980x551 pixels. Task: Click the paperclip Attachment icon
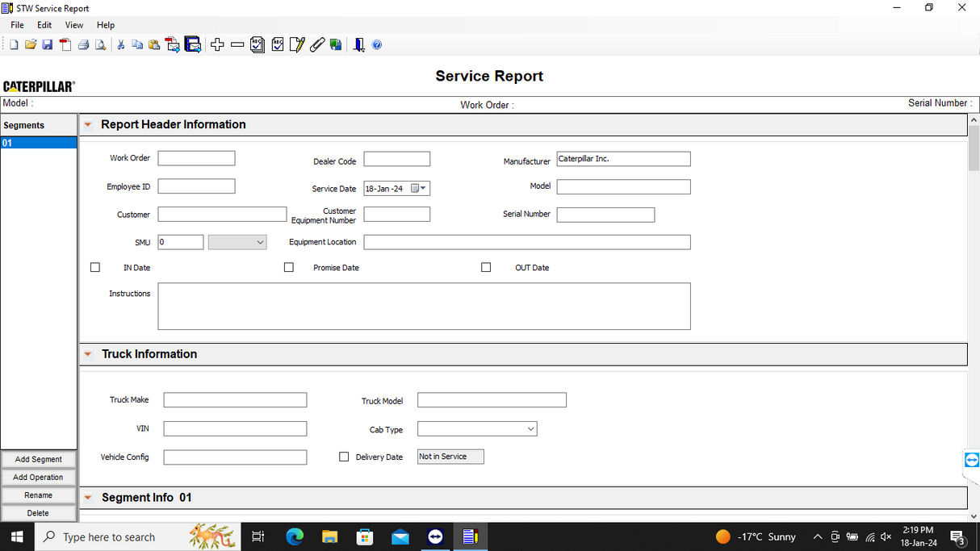[316, 45]
